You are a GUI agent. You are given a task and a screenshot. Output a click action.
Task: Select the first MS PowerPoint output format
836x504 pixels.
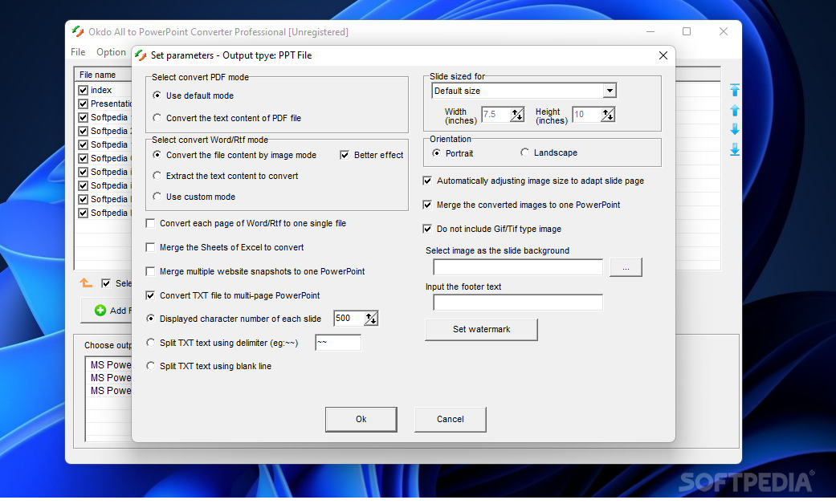tap(110, 365)
